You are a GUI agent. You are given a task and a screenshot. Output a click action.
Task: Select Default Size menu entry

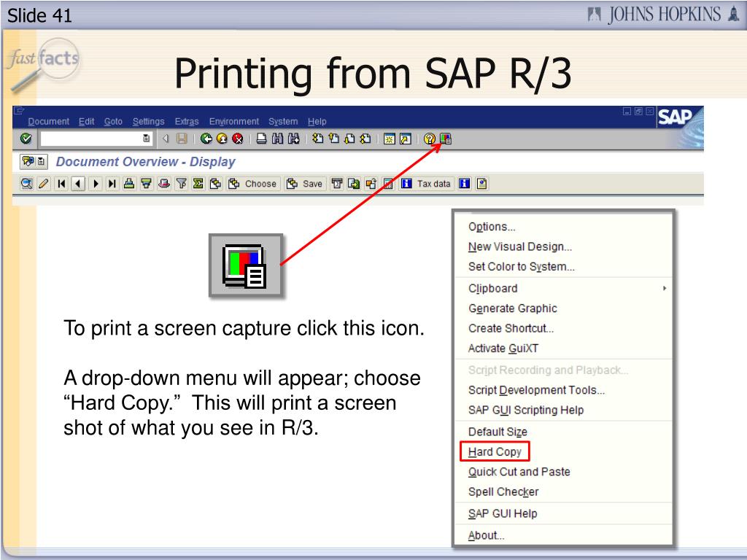tap(564, 432)
